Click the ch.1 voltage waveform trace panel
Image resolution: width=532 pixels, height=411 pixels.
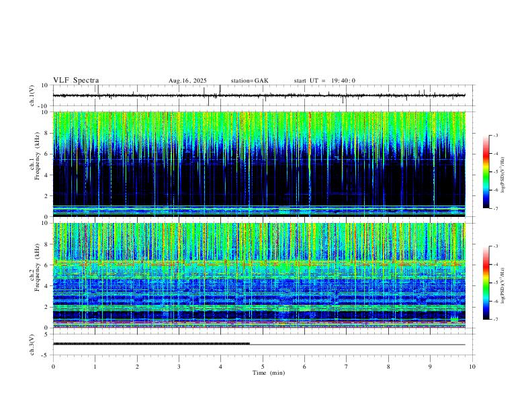pyautogui.click(x=263, y=95)
